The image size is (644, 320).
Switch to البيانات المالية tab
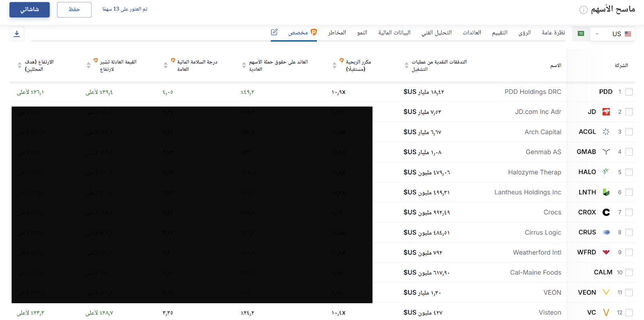[394, 33]
